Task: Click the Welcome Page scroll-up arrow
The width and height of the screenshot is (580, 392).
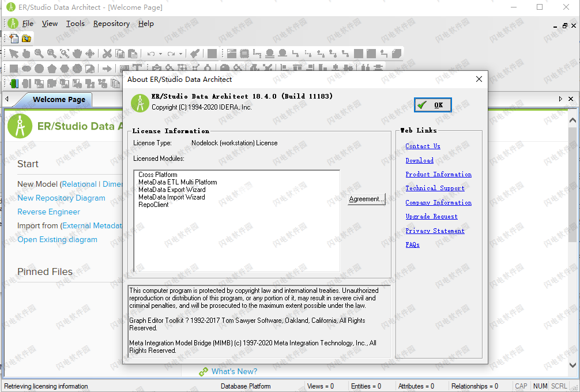Action: click(573, 120)
